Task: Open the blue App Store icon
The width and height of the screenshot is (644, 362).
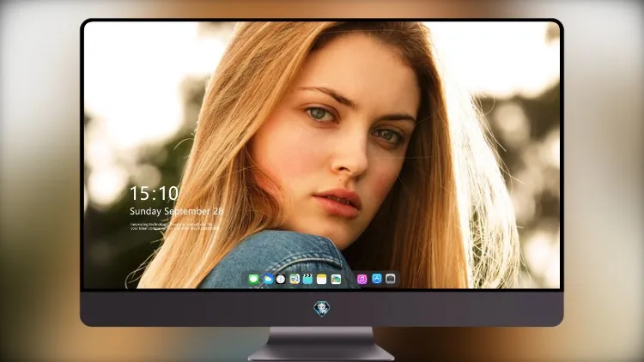Action: (377, 279)
